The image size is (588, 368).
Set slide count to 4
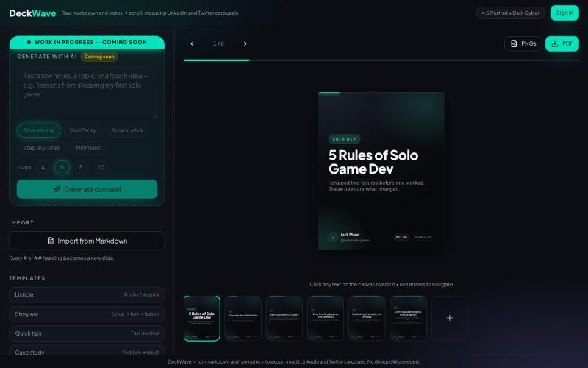(x=43, y=167)
